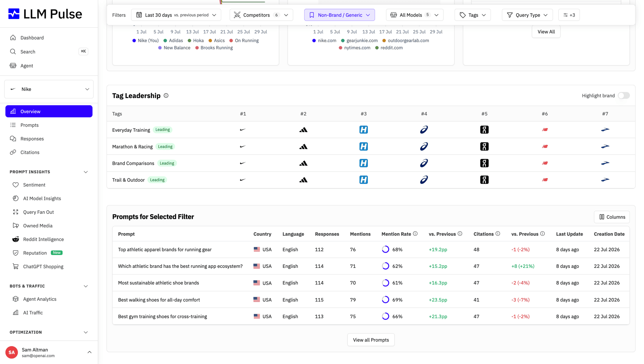Open the Last 30 days date range dropdown
Image resolution: width=644 pixels, height=364 pixels.
176,15
